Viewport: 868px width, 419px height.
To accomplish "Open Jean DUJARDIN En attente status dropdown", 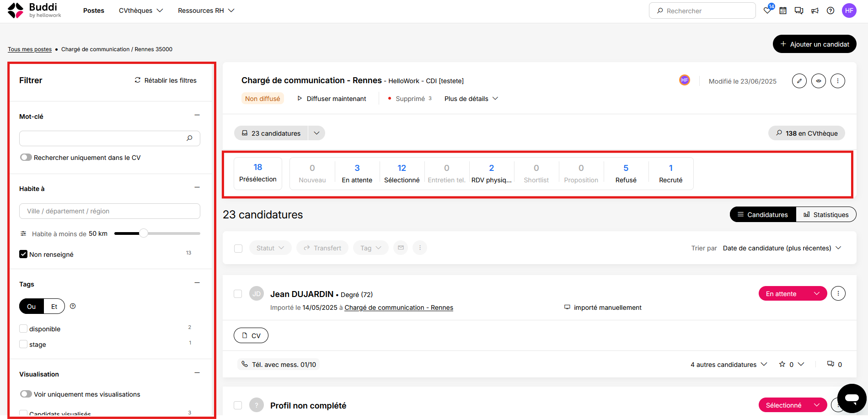I will pyautogui.click(x=793, y=293).
